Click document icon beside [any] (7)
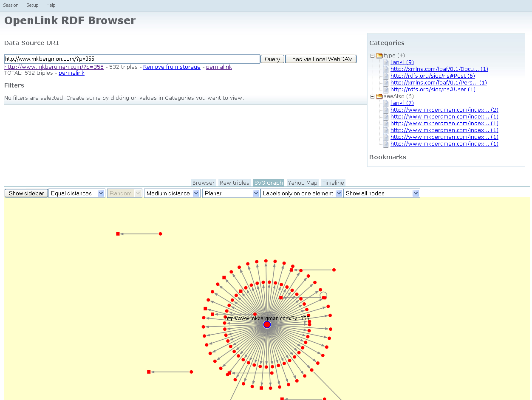The image size is (532, 400). [386, 103]
